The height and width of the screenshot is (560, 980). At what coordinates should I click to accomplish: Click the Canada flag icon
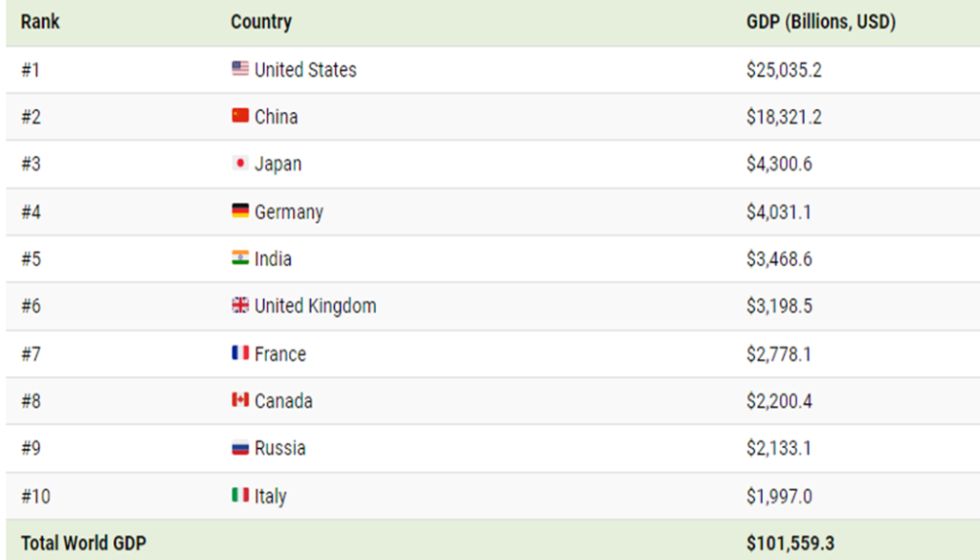click(x=240, y=399)
